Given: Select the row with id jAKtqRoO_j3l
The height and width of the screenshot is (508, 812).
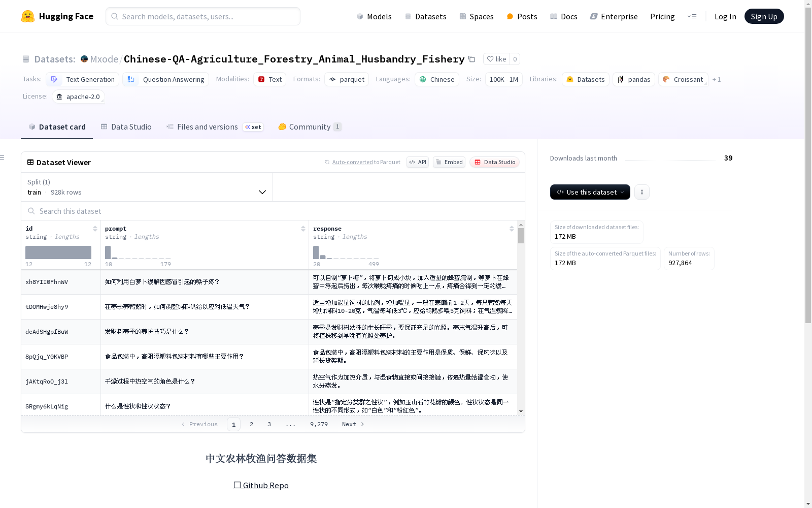Looking at the screenshot, I should pyautogui.click(x=269, y=382).
